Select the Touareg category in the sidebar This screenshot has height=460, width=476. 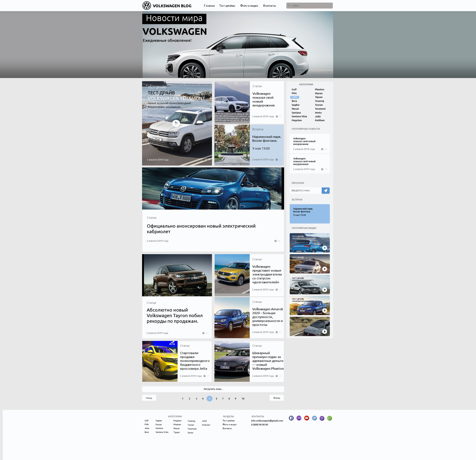tap(319, 101)
